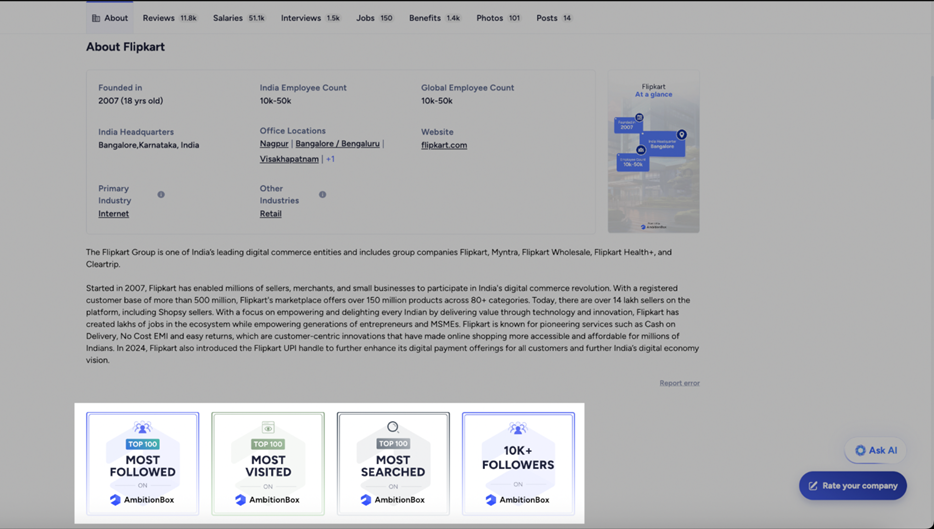Switch to the Salaries tab

coord(238,18)
